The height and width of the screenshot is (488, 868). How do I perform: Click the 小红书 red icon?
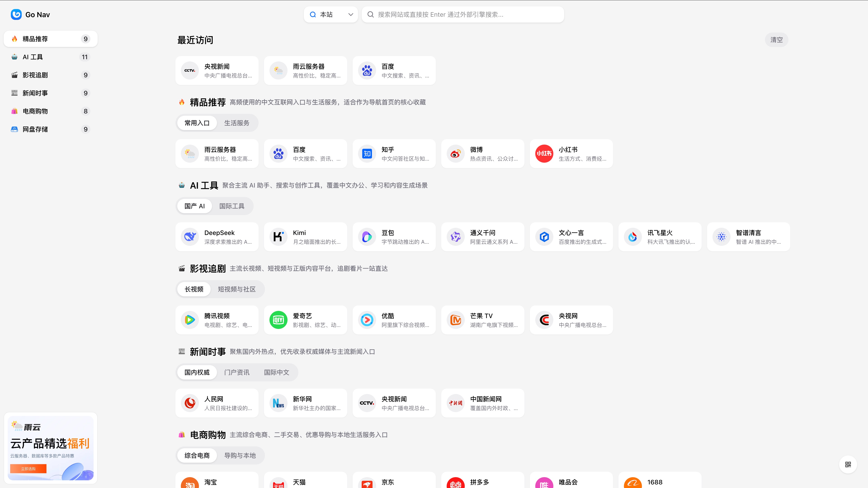coord(544,154)
